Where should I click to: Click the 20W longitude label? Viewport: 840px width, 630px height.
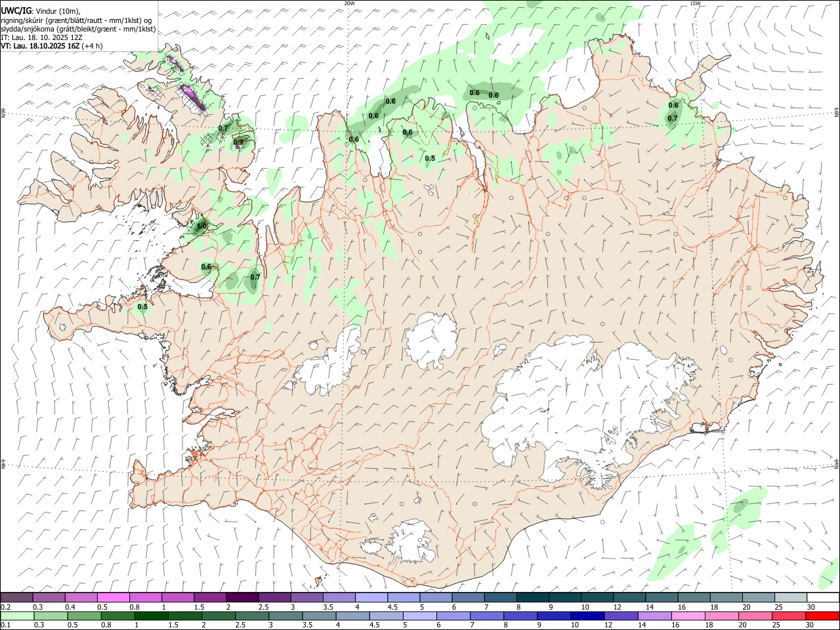(349, 3)
